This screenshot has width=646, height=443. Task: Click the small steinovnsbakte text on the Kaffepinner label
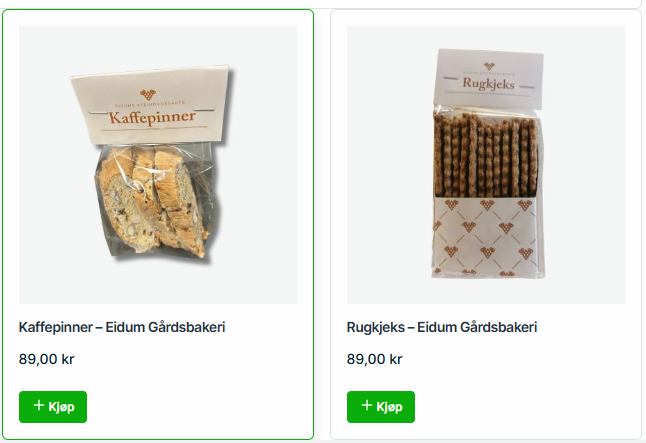click(x=150, y=103)
